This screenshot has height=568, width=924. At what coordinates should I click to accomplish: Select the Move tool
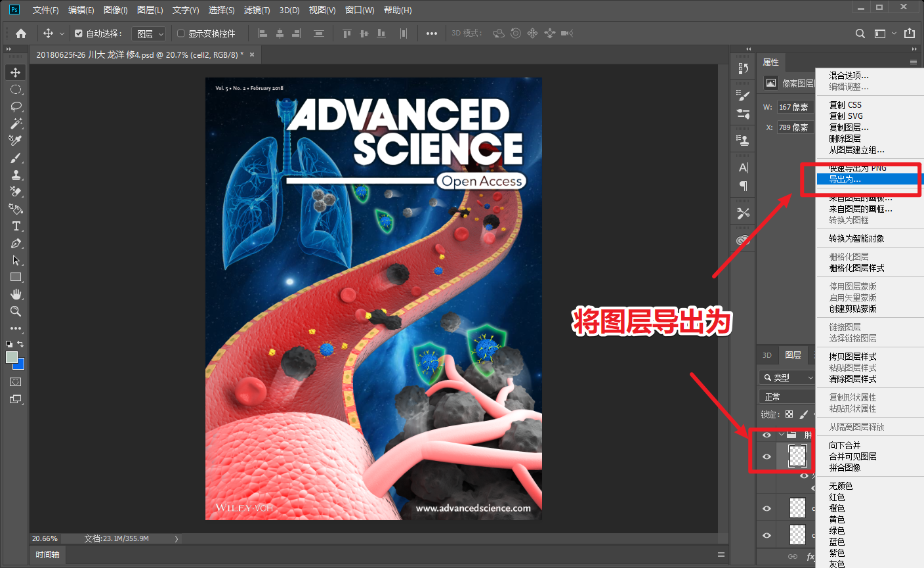pos(16,72)
